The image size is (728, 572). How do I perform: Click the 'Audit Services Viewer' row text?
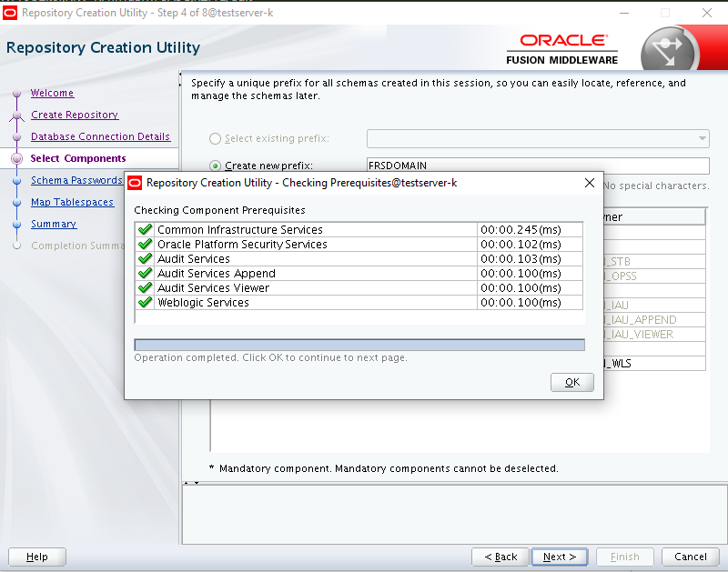[213, 287]
